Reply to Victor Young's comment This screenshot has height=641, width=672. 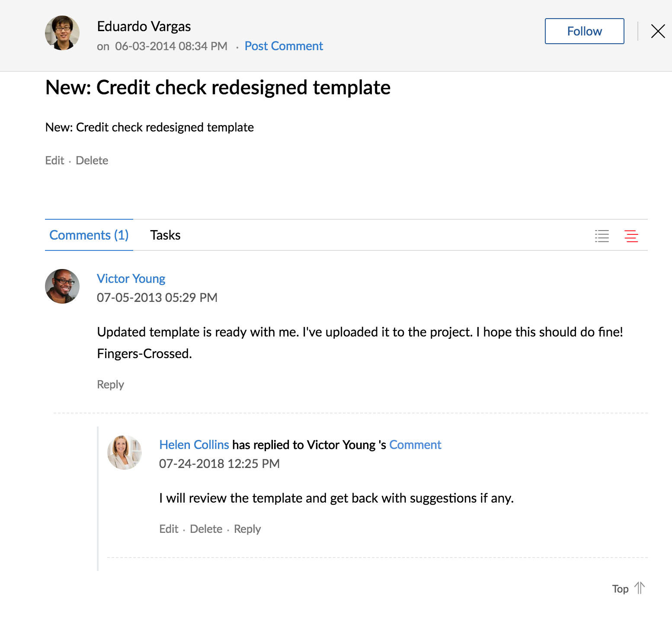pos(110,385)
